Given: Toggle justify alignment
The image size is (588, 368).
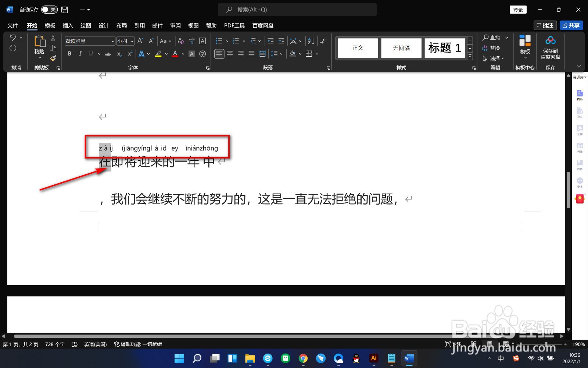Looking at the screenshot, I should click(x=251, y=54).
